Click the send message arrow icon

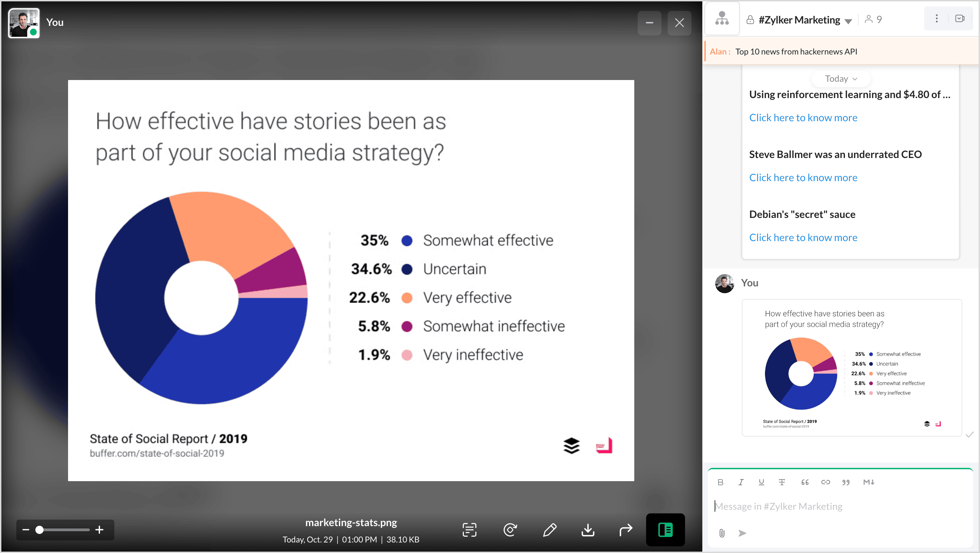[742, 533]
